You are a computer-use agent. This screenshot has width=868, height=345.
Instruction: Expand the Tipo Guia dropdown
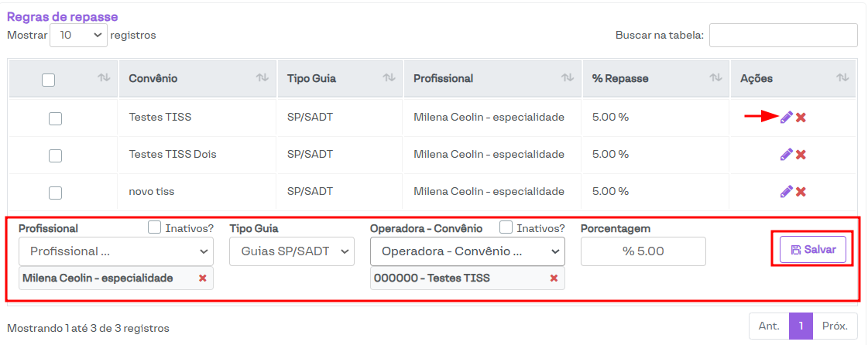click(x=291, y=251)
